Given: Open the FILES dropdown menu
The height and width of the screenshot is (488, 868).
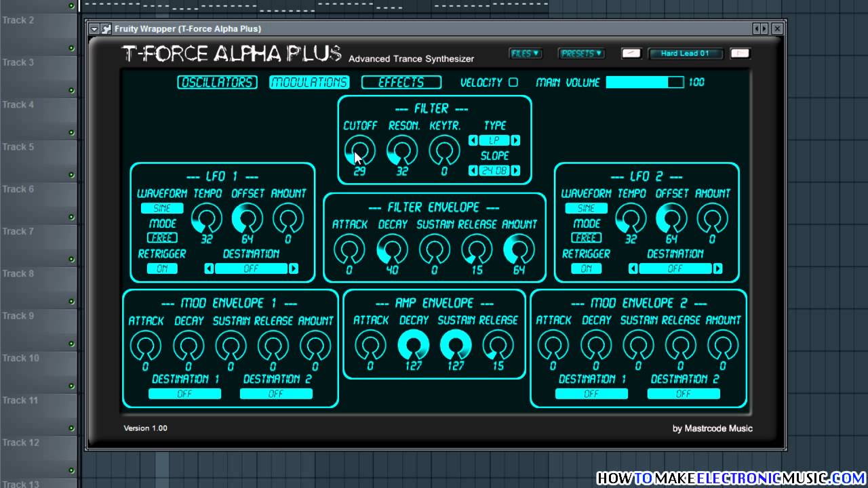Looking at the screenshot, I should [x=526, y=54].
